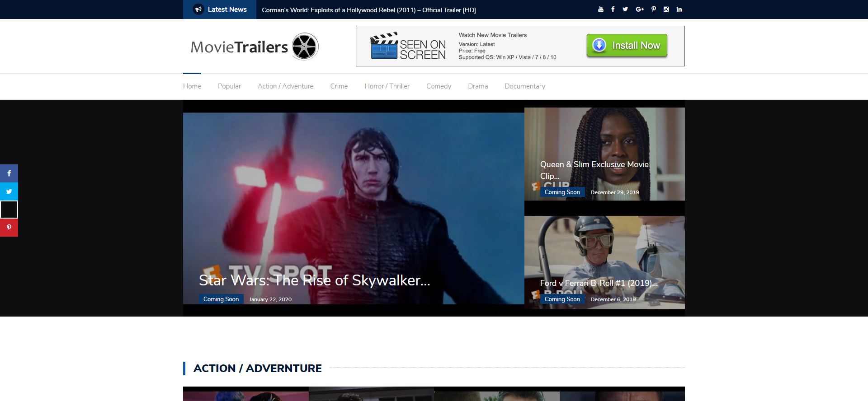Image resolution: width=868 pixels, height=401 pixels.
Task: Share via the left sidebar Twitter button
Action: [x=9, y=191]
